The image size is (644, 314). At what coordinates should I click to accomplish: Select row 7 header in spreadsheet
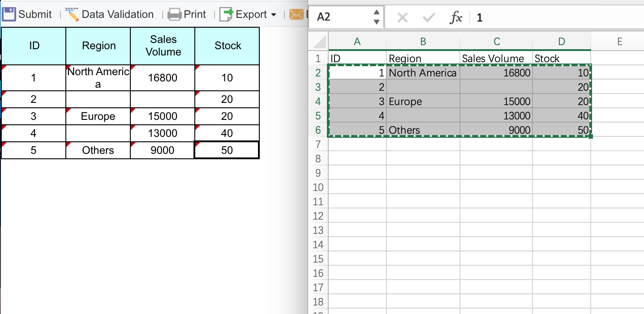click(x=318, y=144)
